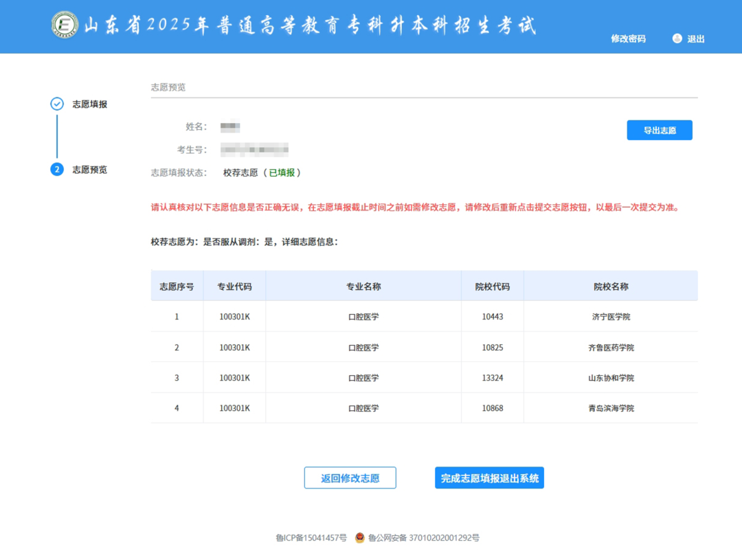Click the 导出志愿 export button
Screen dimensions: 742x560
pos(659,130)
